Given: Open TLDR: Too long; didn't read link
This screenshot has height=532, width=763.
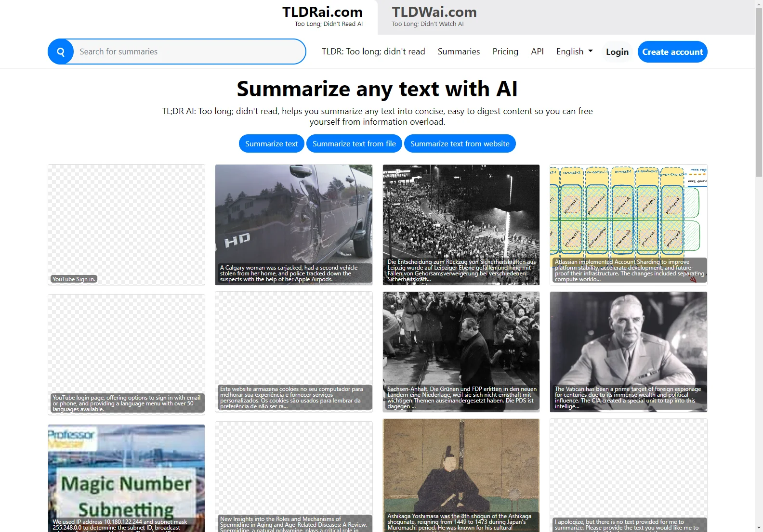Looking at the screenshot, I should click(373, 52).
